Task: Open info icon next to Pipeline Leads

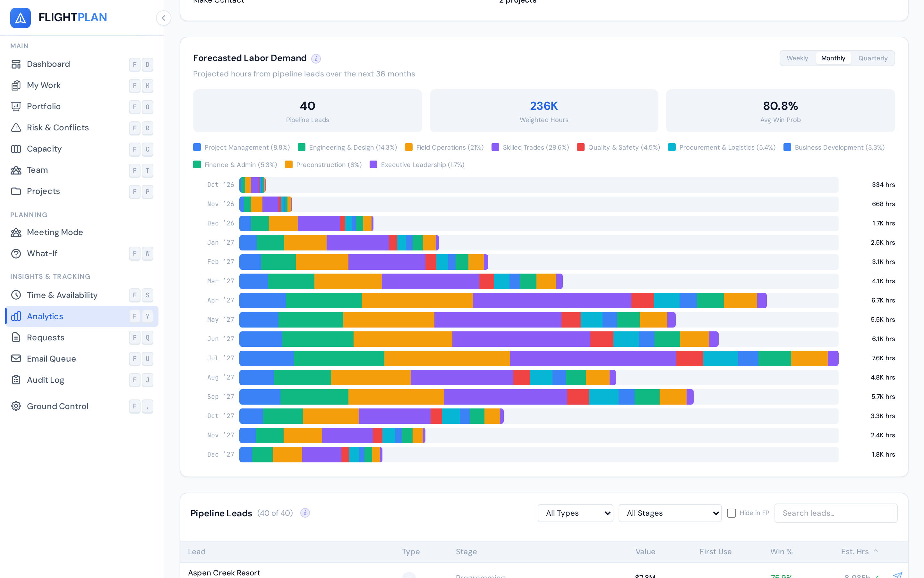Action: click(x=305, y=513)
